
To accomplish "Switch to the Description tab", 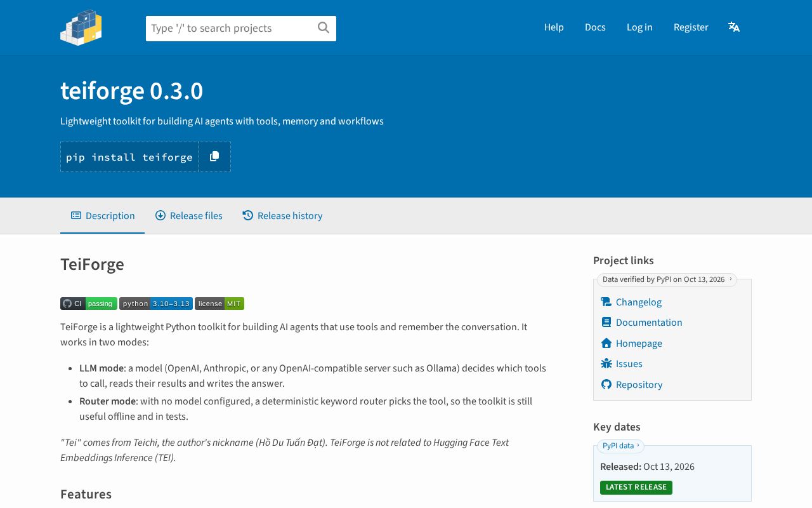I will point(103,216).
